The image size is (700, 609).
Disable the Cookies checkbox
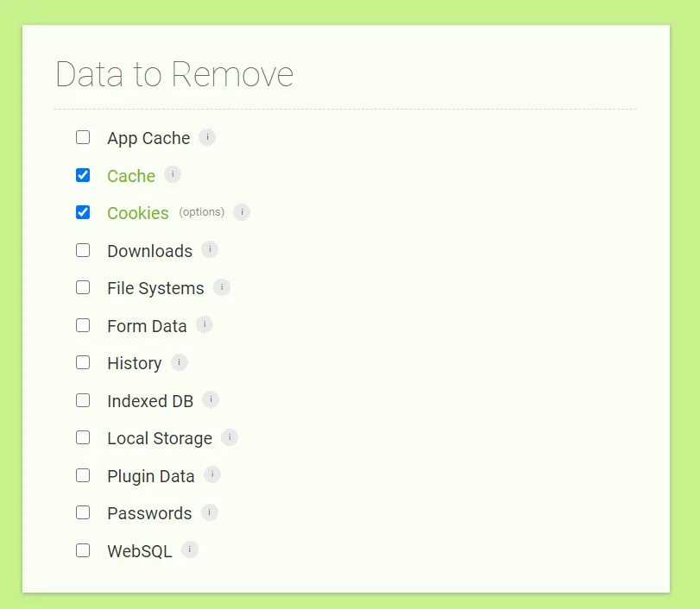[x=83, y=212]
